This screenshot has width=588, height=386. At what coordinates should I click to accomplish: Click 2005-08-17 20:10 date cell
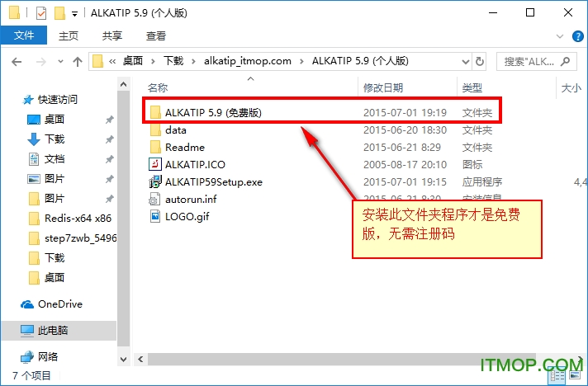click(405, 164)
